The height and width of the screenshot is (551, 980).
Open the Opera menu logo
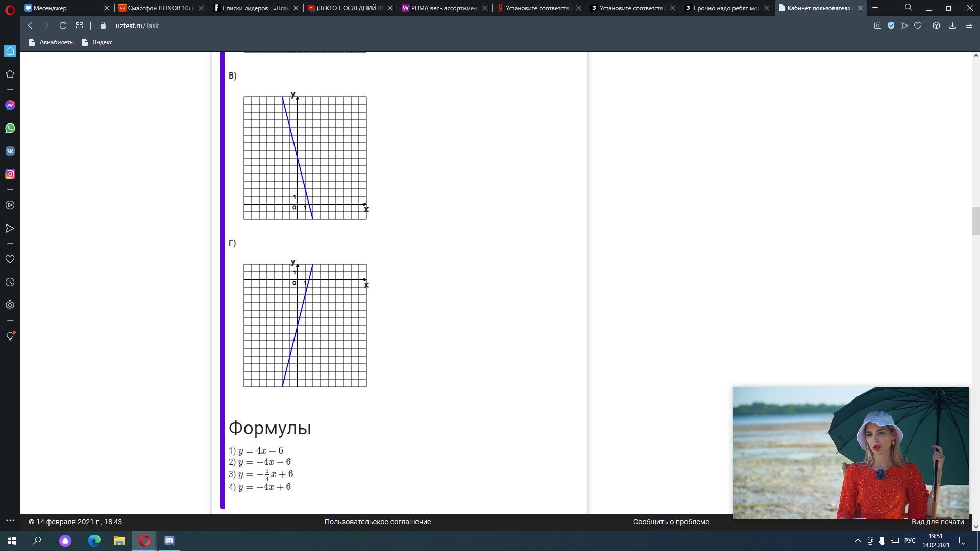tap(10, 9)
